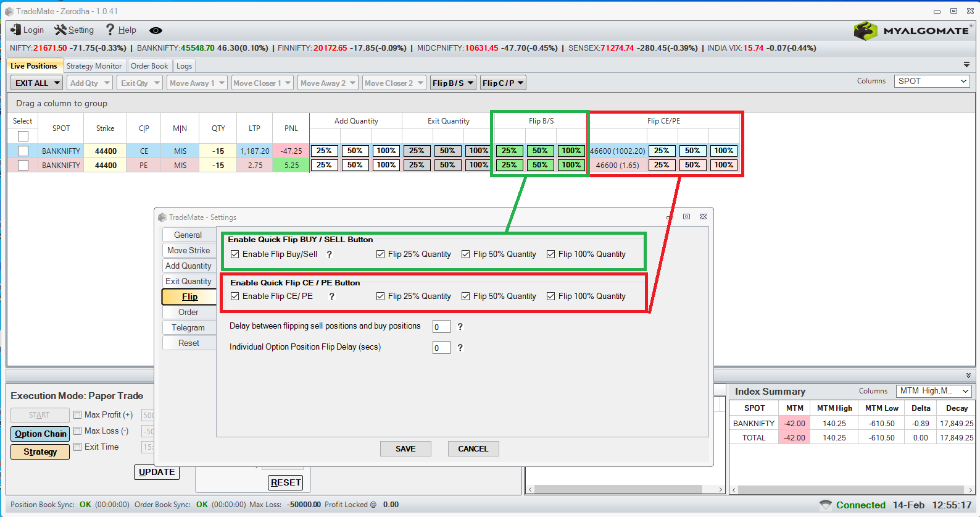Collapse the lower panel with the double chevron
This screenshot has height=517, width=980.
pos(968,376)
